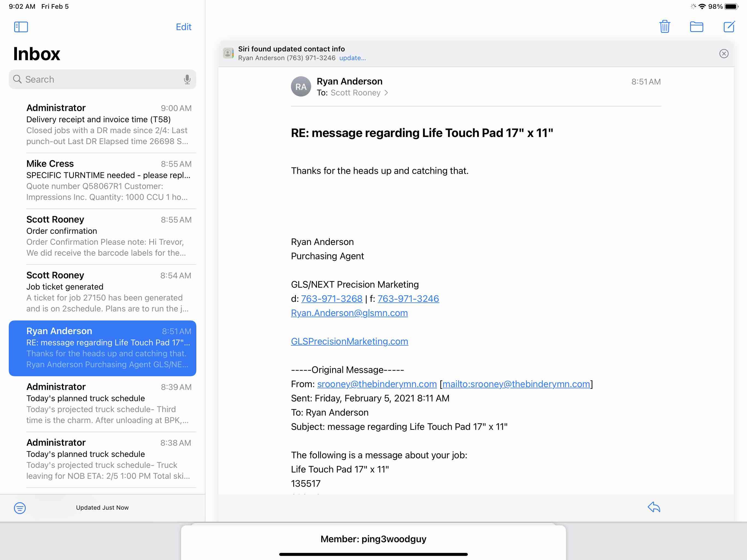Tap the microphone dictation icon

[187, 79]
